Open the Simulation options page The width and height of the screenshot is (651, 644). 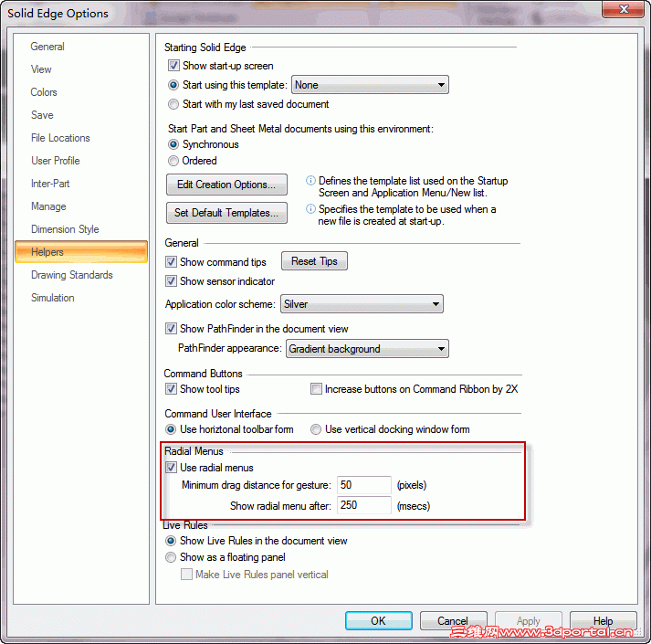[x=53, y=298]
